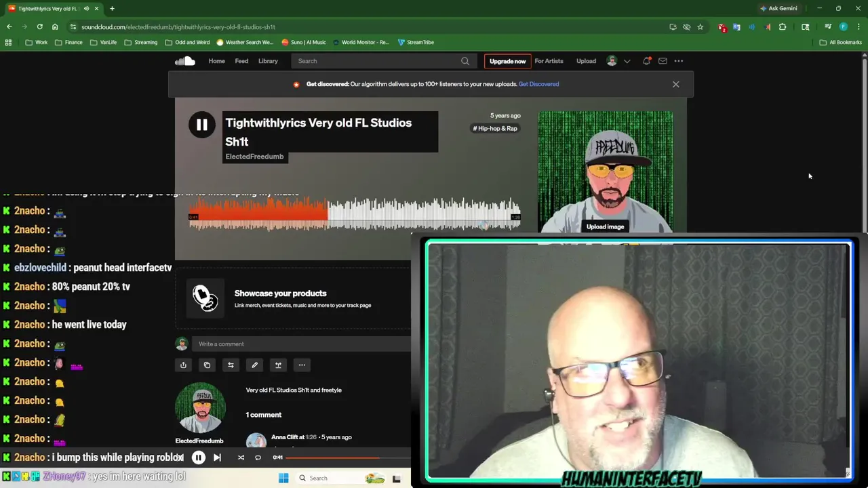Open the SoundCloud messages envelope icon

click(663, 61)
